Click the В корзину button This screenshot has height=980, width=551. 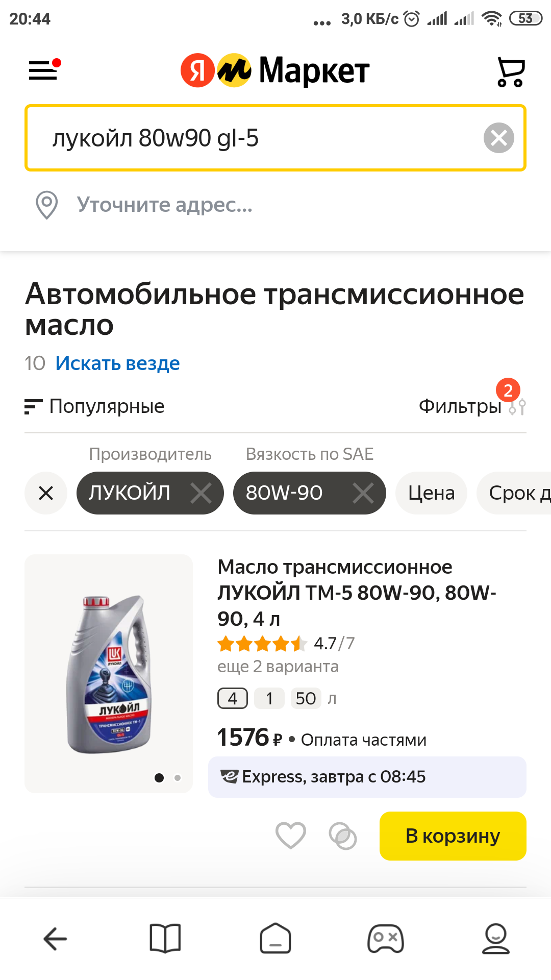pyautogui.click(x=453, y=836)
